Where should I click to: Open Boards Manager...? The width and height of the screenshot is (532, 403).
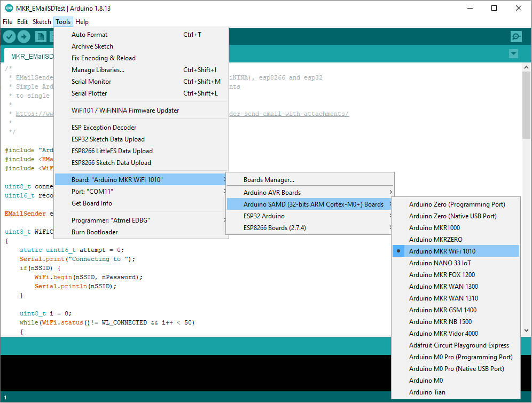coord(310,180)
